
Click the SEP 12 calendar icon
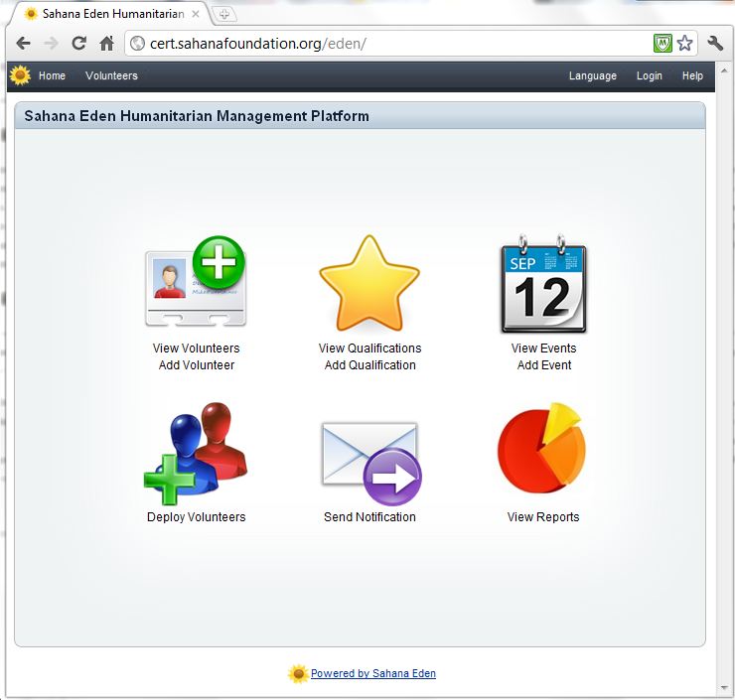click(x=543, y=287)
